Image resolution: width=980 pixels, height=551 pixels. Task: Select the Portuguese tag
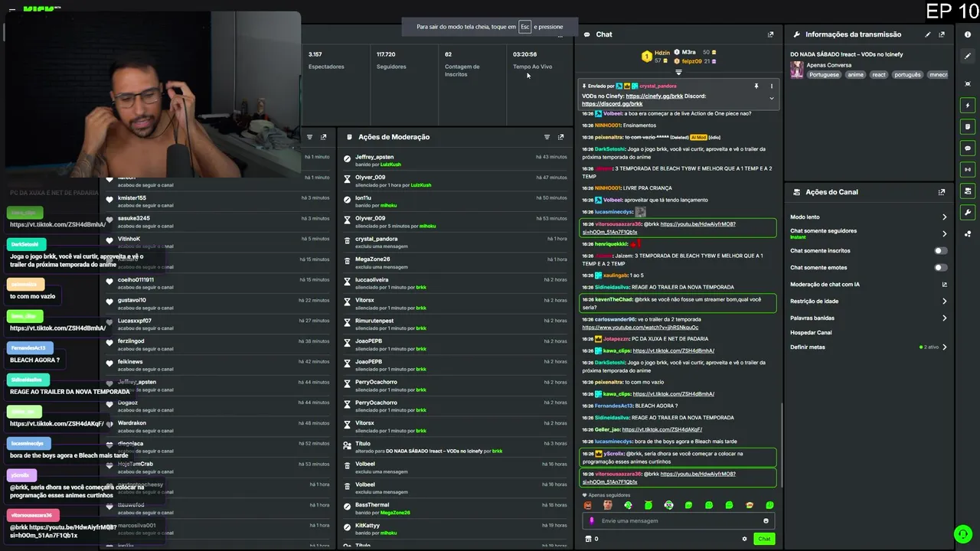click(824, 75)
